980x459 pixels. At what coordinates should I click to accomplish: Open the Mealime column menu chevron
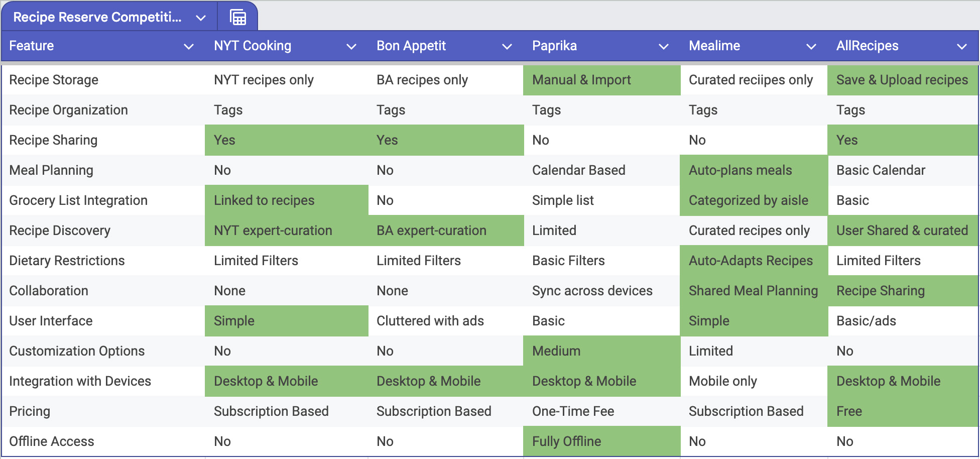tap(811, 47)
